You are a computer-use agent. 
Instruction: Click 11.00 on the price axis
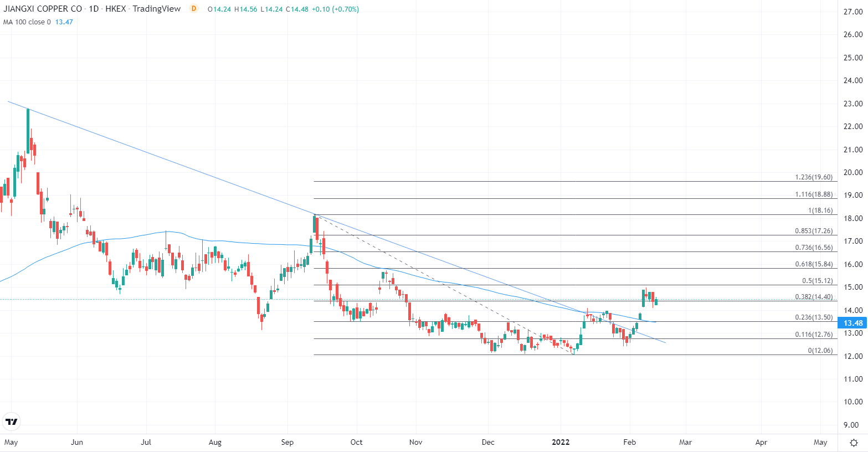853,379
